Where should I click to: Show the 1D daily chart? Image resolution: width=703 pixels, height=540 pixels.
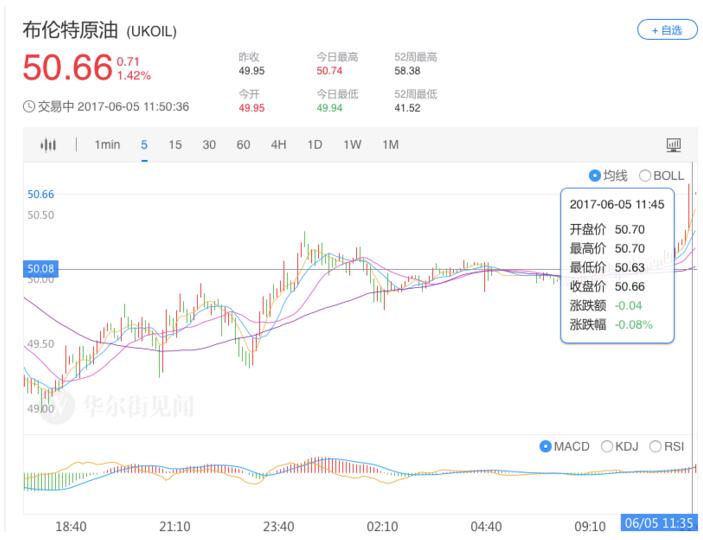[314, 145]
